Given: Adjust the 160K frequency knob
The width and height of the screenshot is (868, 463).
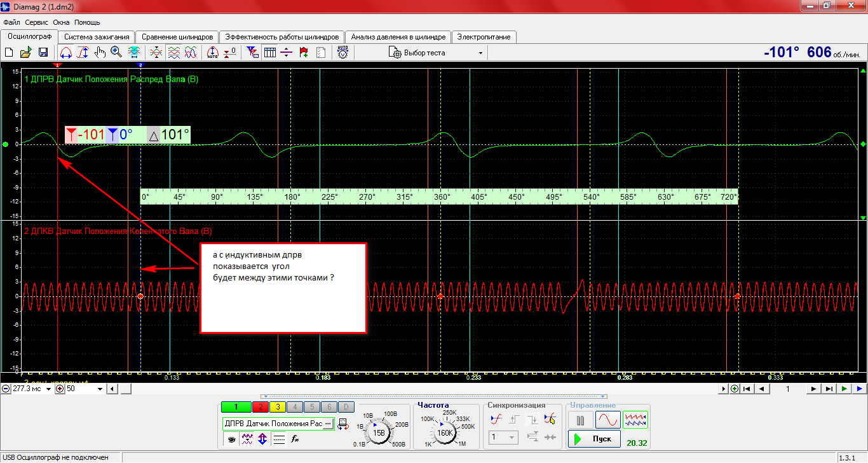Looking at the screenshot, I should coord(445,432).
